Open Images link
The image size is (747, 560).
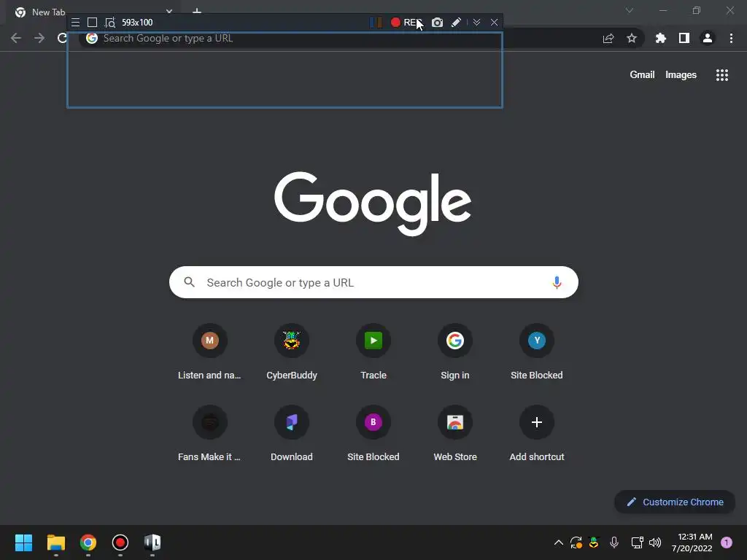pyautogui.click(x=681, y=75)
